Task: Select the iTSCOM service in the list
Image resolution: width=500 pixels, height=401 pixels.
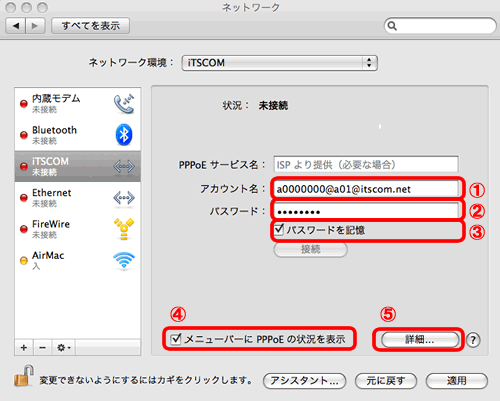Action: pyautogui.click(x=78, y=166)
